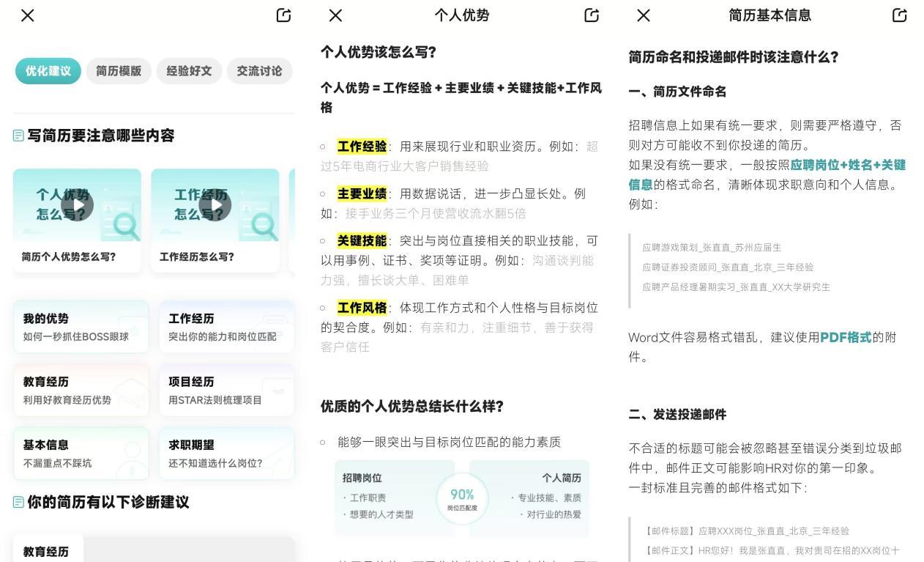
Task: Open the 工作经历 tips card
Action: coord(226,327)
